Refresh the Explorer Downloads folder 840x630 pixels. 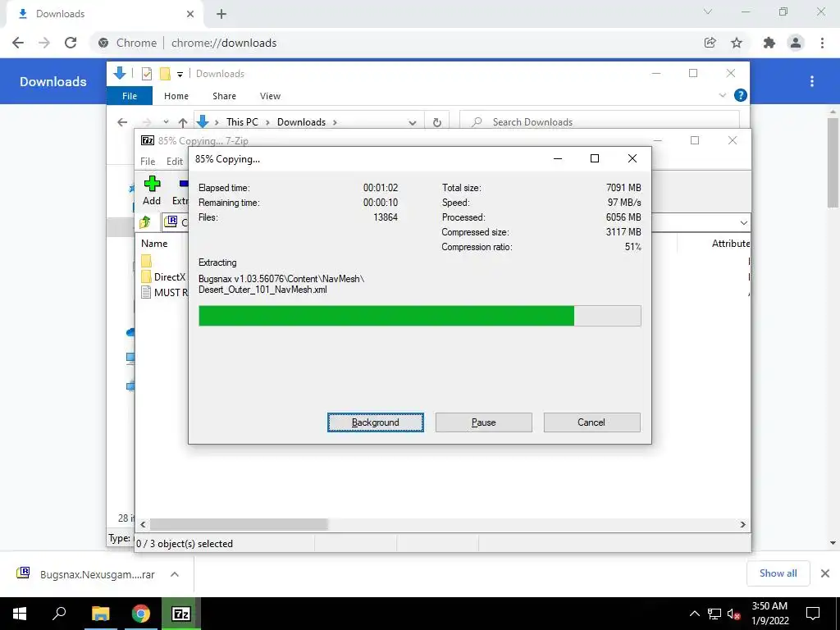(x=437, y=123)
